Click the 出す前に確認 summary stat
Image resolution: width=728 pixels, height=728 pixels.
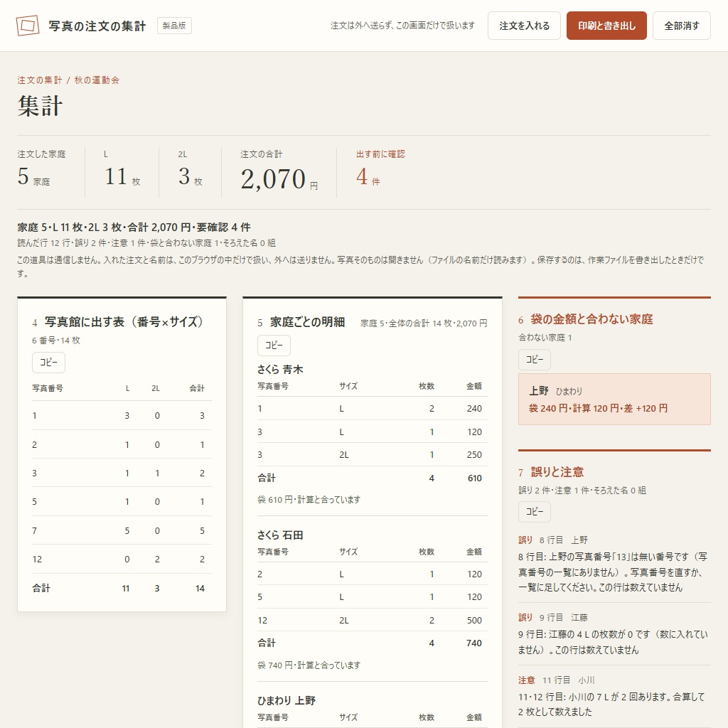point(381,171)
